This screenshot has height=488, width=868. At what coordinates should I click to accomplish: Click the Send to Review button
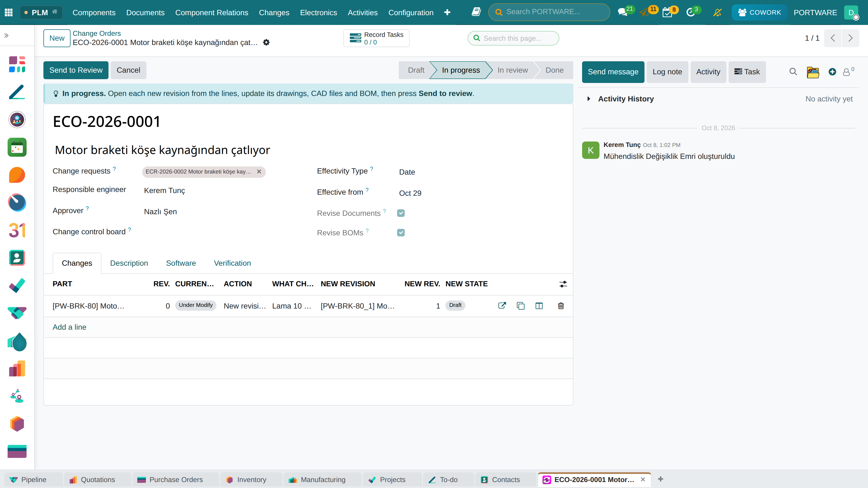point(76,70)
